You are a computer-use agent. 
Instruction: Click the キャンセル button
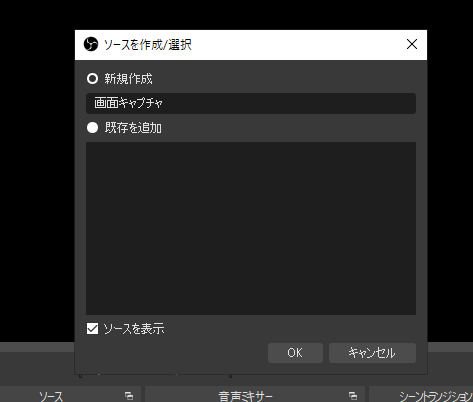tap(372, 353)
